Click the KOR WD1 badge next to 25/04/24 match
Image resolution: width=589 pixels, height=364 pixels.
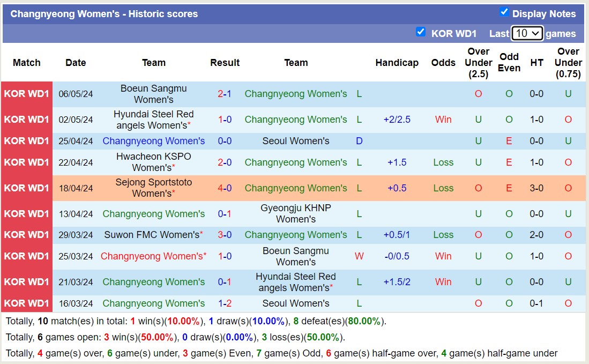pos(26,141)
